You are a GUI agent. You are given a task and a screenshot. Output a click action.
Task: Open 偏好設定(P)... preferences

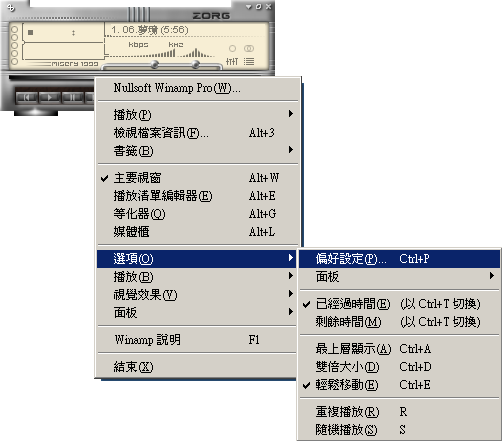[x=399, y=259]
